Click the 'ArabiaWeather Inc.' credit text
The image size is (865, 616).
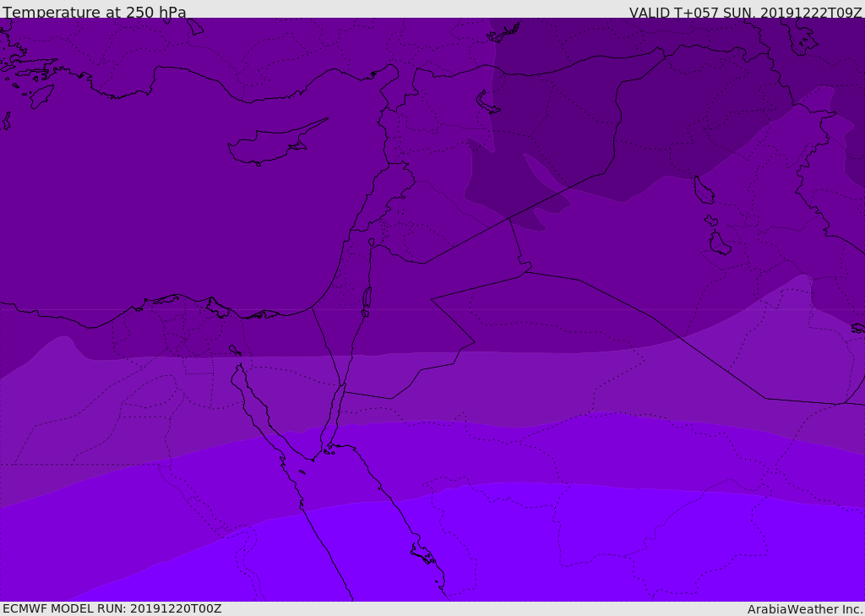(806, 609)
